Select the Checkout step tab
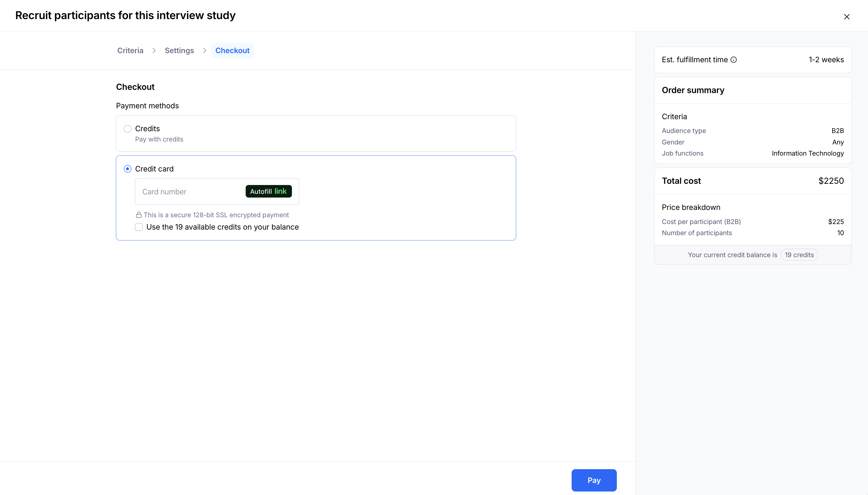The width and height of the screenshot is (868, 495). [x=232, y=51]
